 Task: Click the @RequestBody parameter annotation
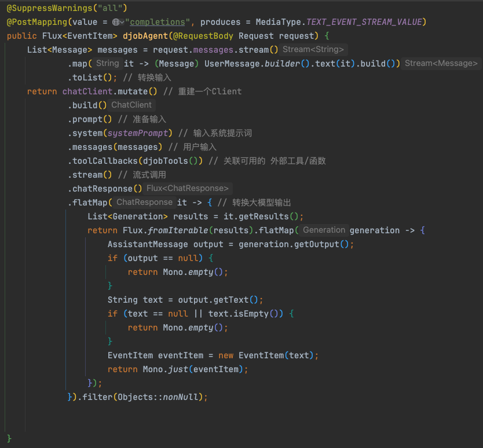click(206, 36)
